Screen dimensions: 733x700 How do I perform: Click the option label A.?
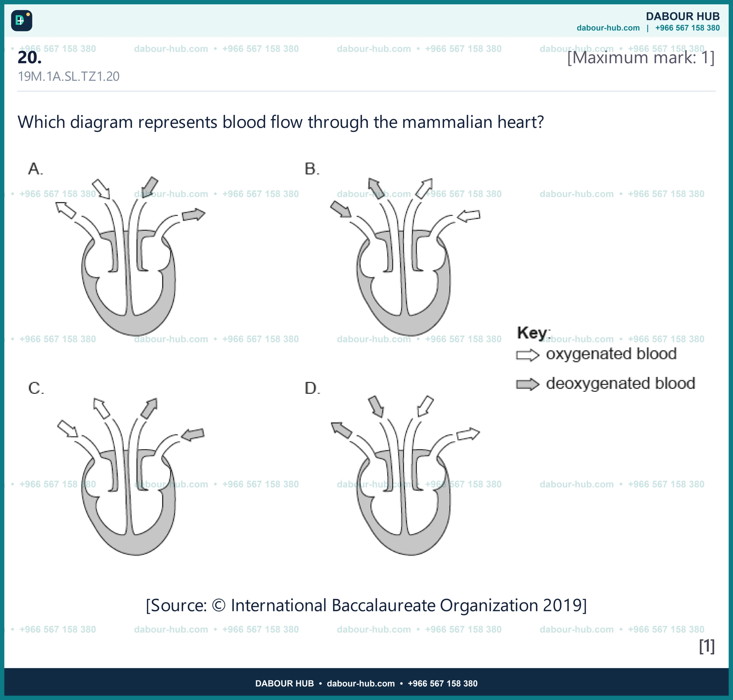[36, 169]
